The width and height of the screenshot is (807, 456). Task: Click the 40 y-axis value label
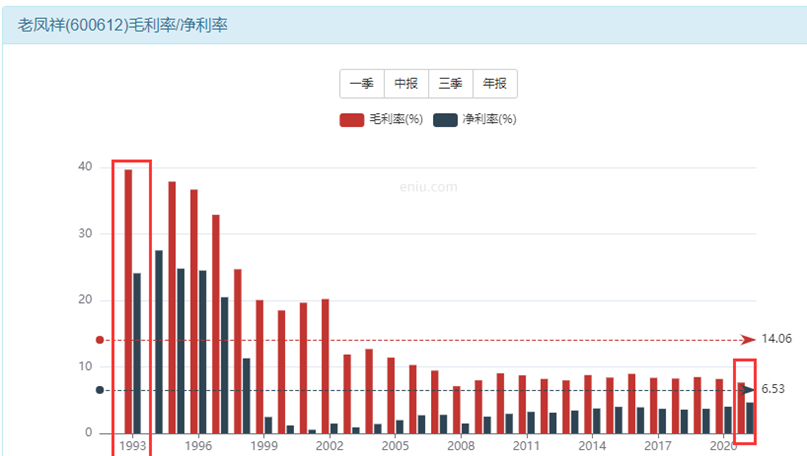click(x=85, y=167)
